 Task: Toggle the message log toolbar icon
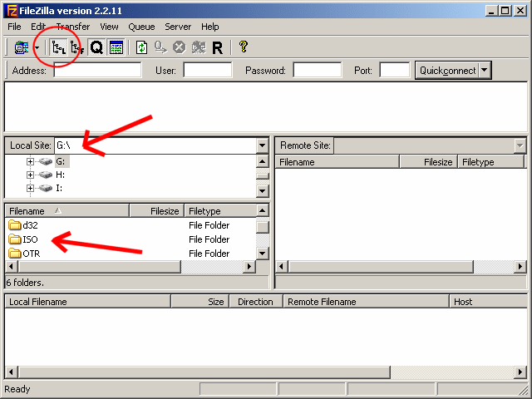pyautogui.click(x=116, y=48)
